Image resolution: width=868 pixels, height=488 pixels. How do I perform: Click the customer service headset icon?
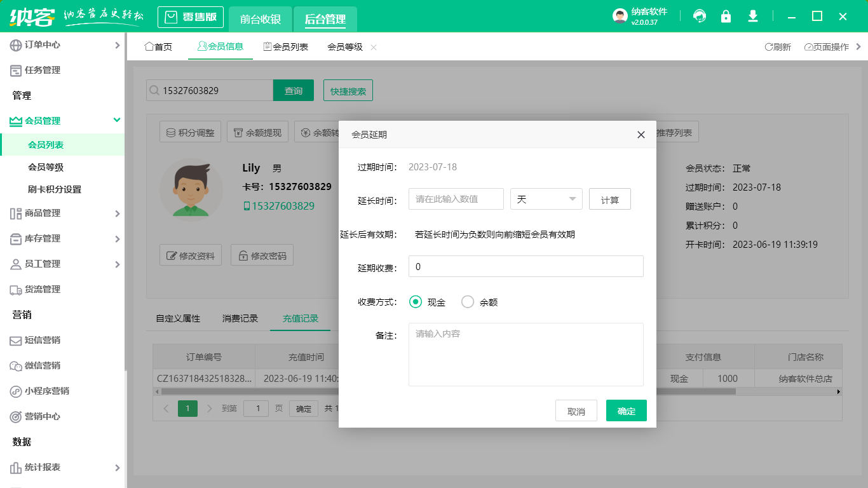(700, 17)
